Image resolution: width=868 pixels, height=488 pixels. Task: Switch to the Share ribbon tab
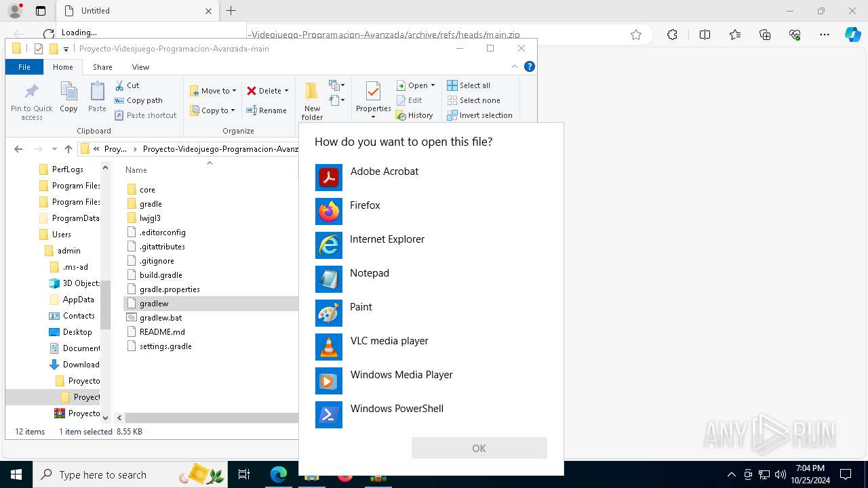pyautogui.click(x=103, y=67)
